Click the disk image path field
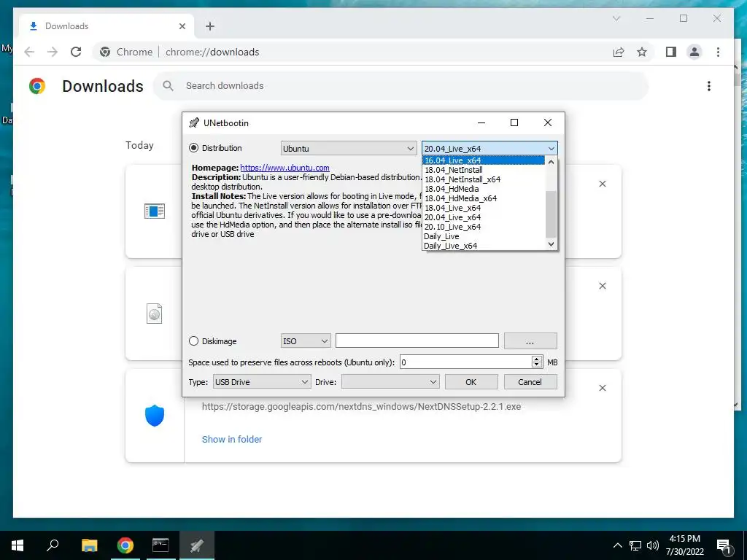This screenshot has height=560, width=747. point(417,341)
